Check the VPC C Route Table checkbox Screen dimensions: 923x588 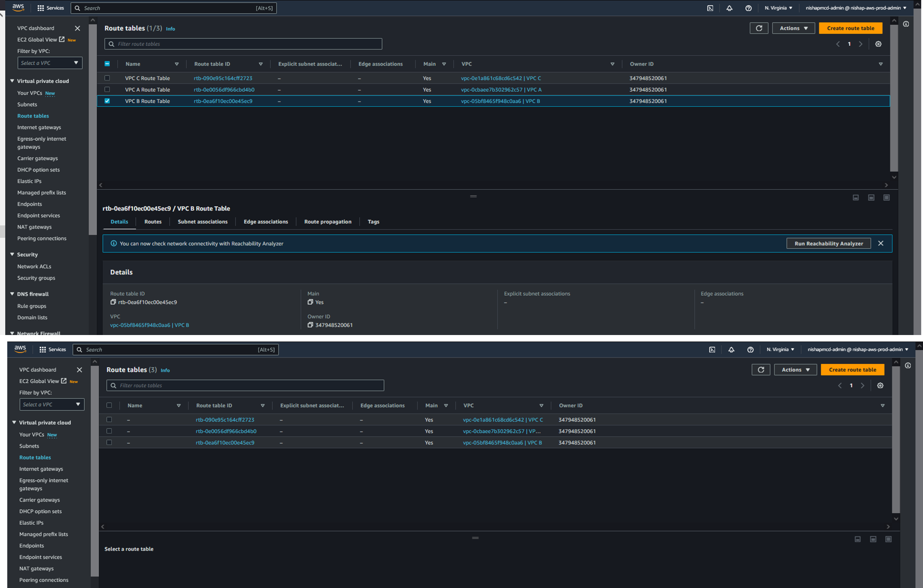click(107, 78)
